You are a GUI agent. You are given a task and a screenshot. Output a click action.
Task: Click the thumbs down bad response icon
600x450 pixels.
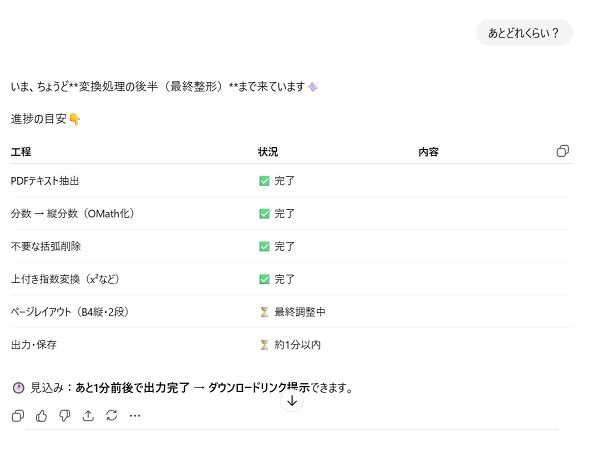(x=64, y=416)
